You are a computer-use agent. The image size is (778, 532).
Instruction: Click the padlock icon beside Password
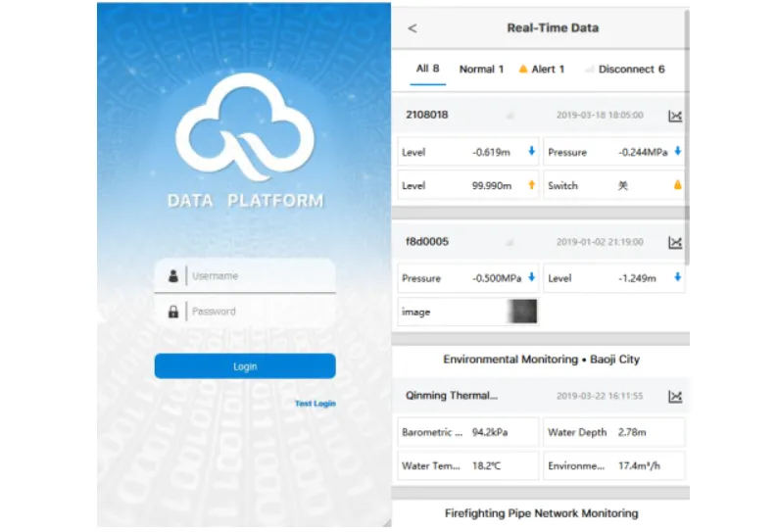(173, 312)
